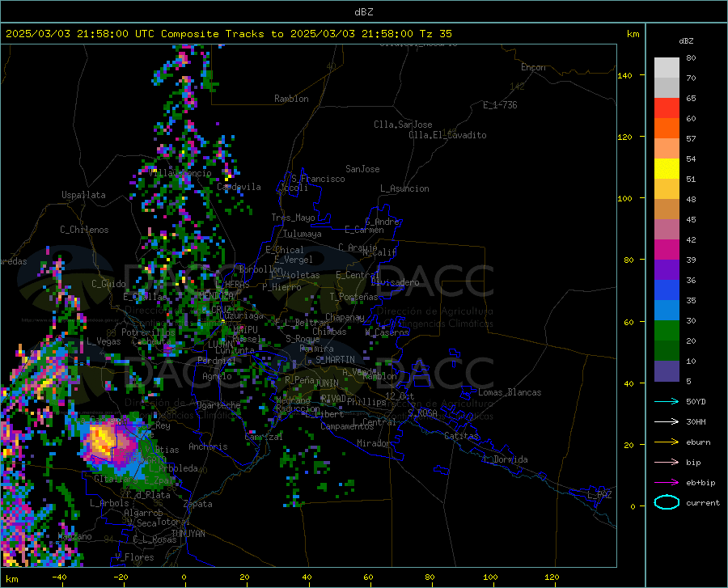This screenshot has width=728, height=588.
Task: Select the yellow 54 dBZ color swatch
Action: coord(667,169)
